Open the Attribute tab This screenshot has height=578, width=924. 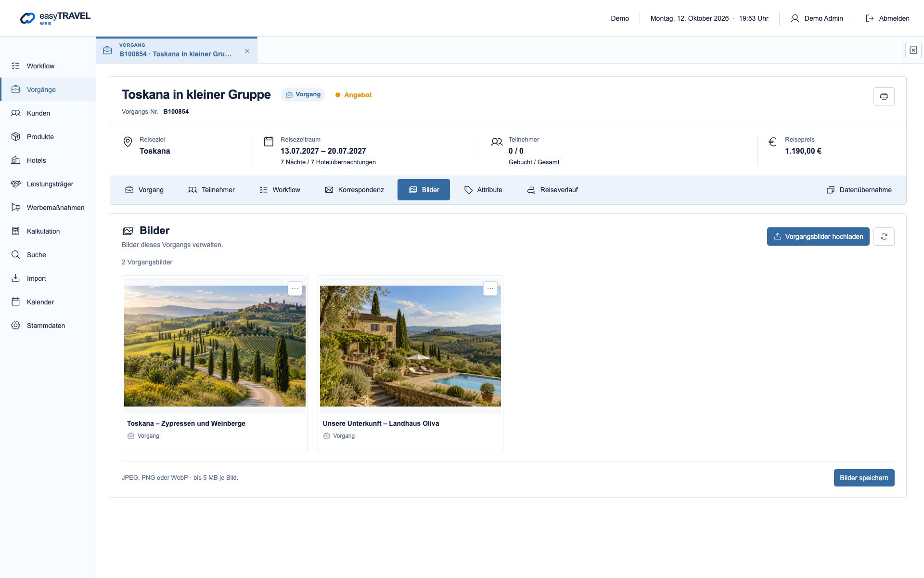coord(483,190)
